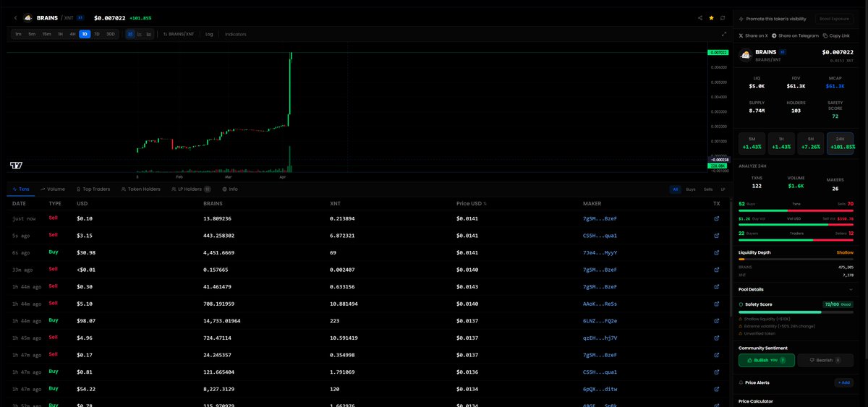Open transaction link for the $0.30 sell row
The height and width of the screenshot is (407, 868).
pyautogui.click(x=716, y=287)
